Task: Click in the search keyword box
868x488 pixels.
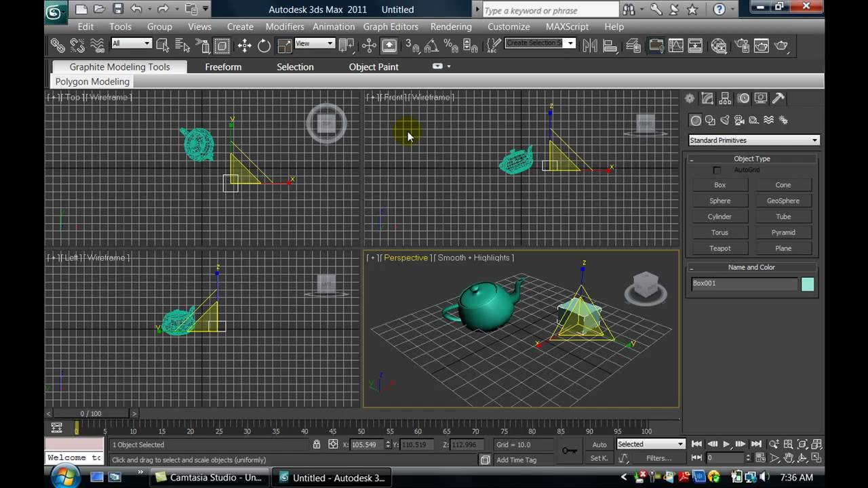Action: click(x=551, y=10)
